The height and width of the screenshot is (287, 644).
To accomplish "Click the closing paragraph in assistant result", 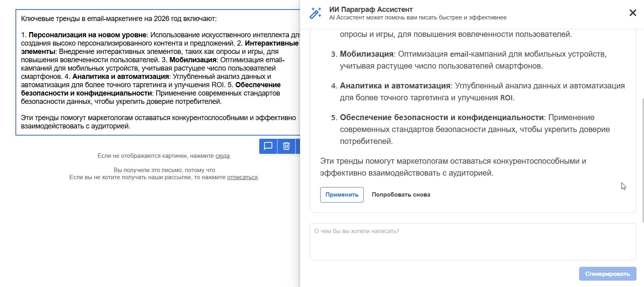I will 453,167.
